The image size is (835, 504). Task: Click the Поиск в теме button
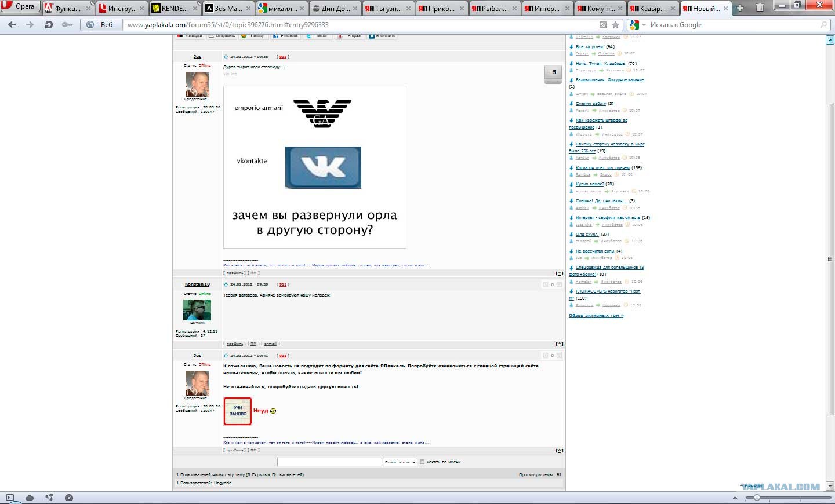pyautogui.click(x=400, y=462)
